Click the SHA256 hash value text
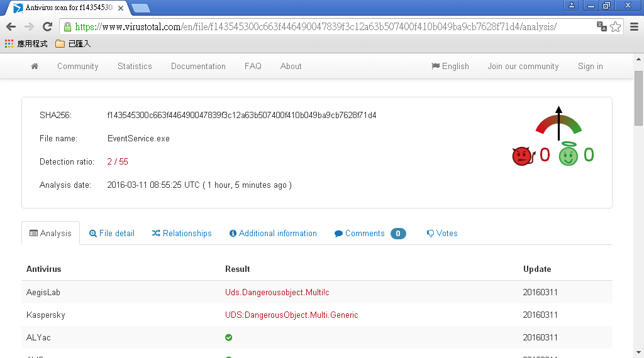The width and height of the screenshot is (644, 358). [x=241, y=115]
